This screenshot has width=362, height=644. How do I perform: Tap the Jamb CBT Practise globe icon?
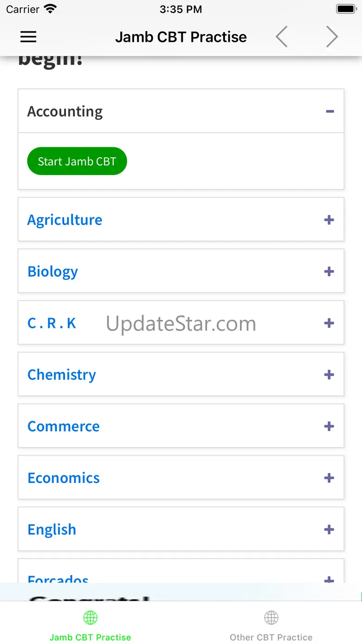point(90,618)
